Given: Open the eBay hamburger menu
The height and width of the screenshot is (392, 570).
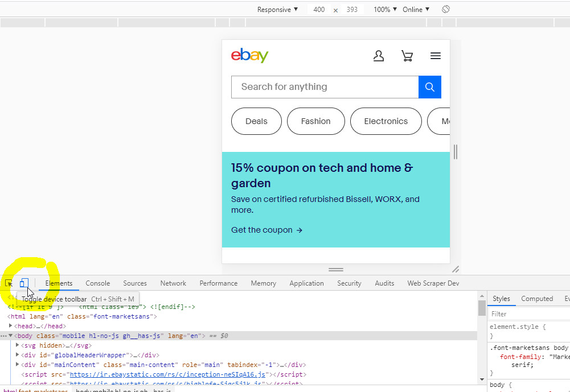Looking at the screenshot, I should pyautogui.click(x=436, y=56).
